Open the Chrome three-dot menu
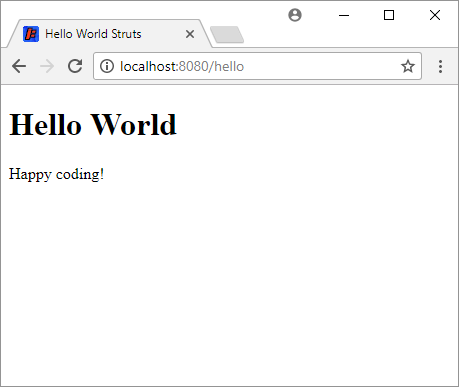 click(x=440, y=66)
